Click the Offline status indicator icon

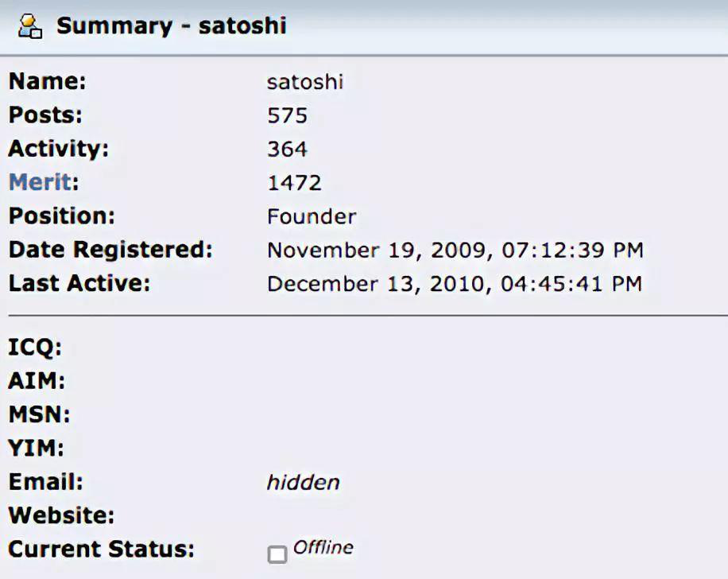point(277,554)
